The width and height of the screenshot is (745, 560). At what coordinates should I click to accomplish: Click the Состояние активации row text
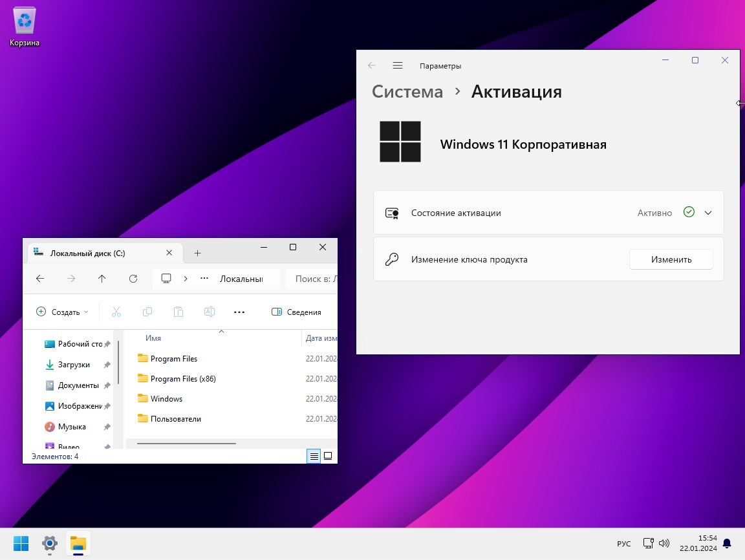click(456, 213)
